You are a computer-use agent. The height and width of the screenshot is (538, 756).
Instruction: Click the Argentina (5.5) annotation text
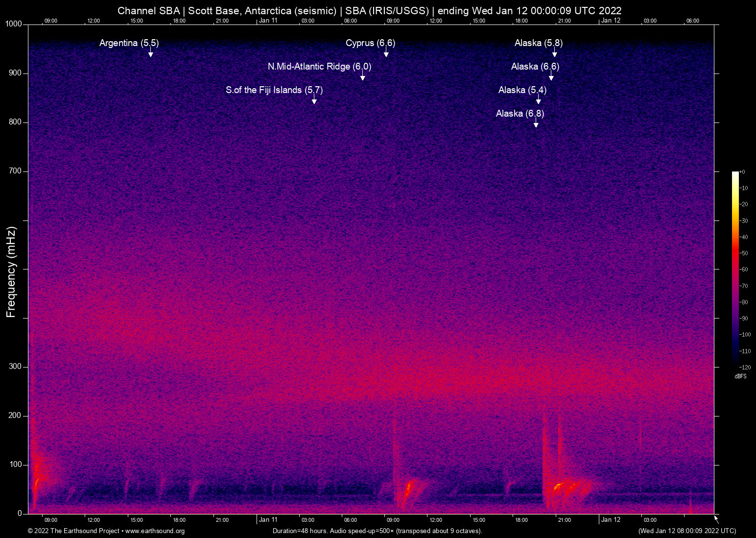(x=129, y=43)
